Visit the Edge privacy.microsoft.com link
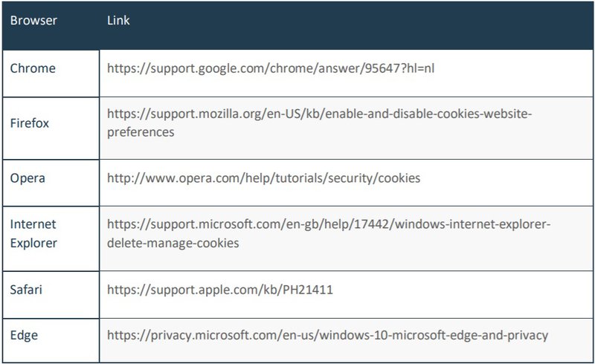595x364 pixels. point(327,335)
